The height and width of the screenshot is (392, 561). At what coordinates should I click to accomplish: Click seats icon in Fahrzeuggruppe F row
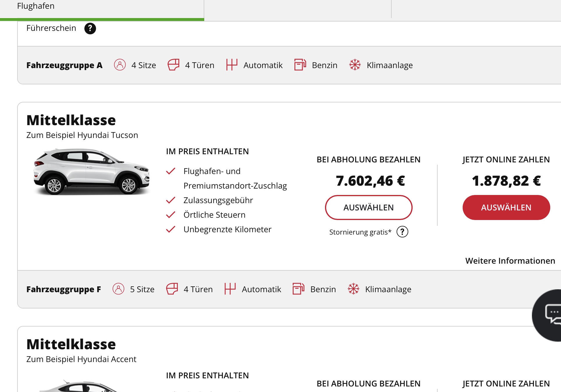click(x=118, y=289)
